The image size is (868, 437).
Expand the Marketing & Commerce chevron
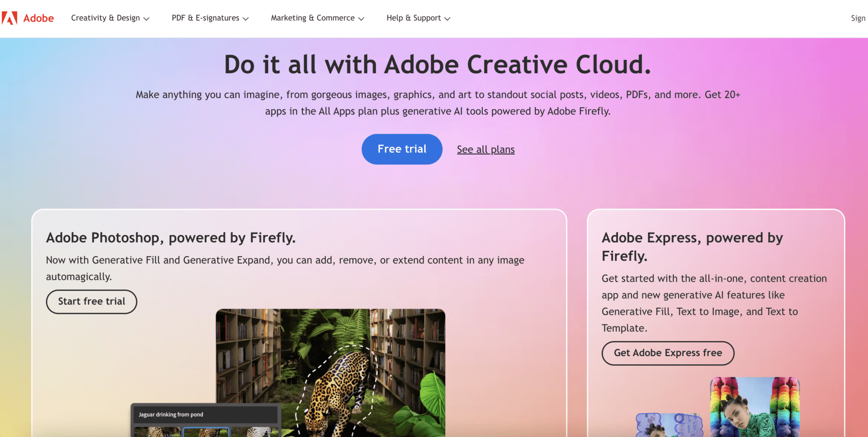click(x=361, y=19)
